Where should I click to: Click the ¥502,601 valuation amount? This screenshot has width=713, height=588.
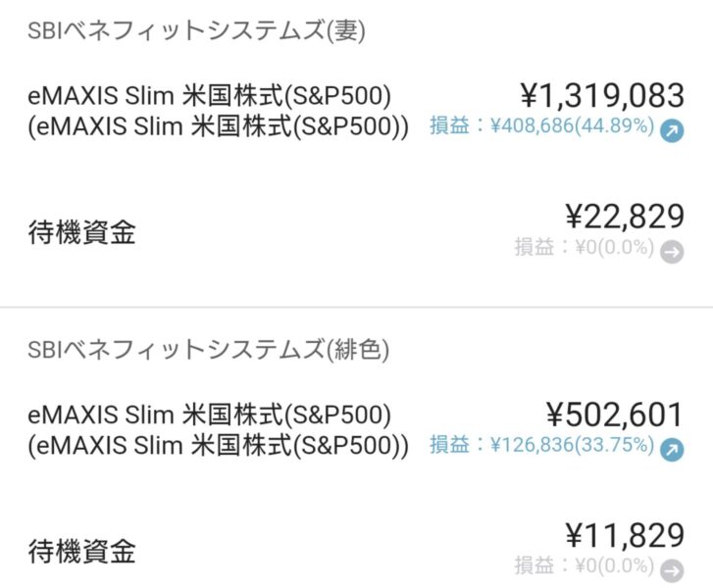click(x=614, y=415)
